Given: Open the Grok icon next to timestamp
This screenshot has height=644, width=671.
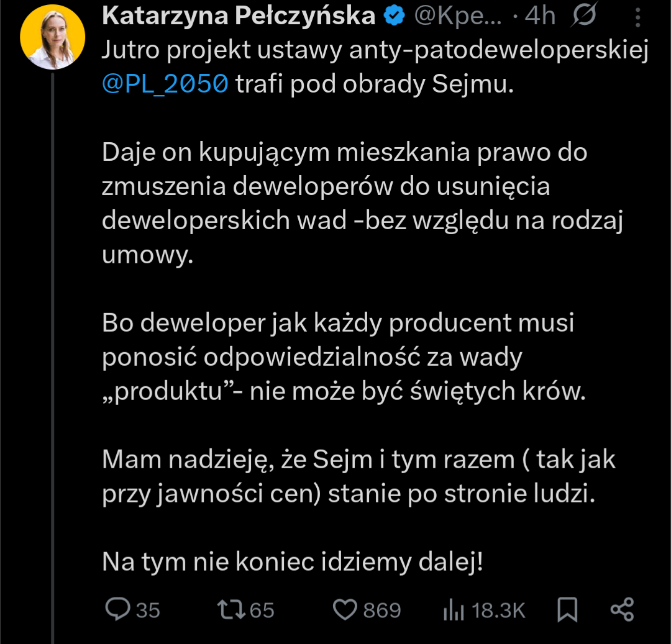Looking at the screenshot, I should [583, 17].
